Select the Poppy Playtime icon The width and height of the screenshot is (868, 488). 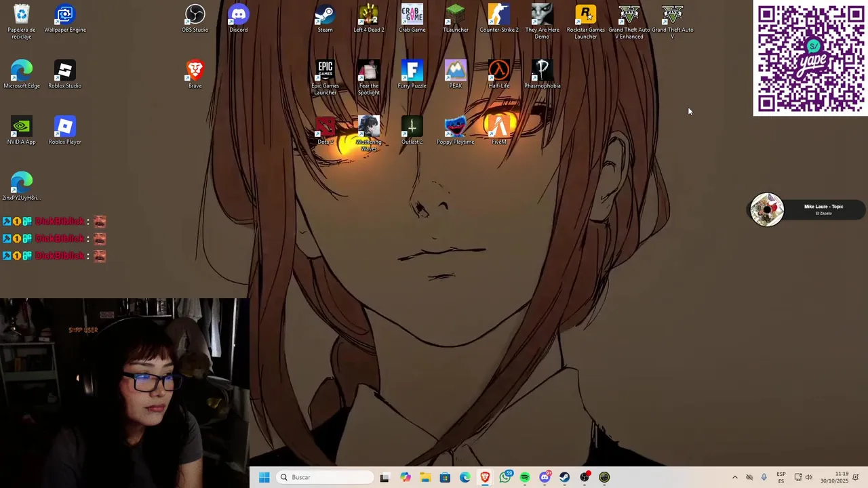[456, 131]
